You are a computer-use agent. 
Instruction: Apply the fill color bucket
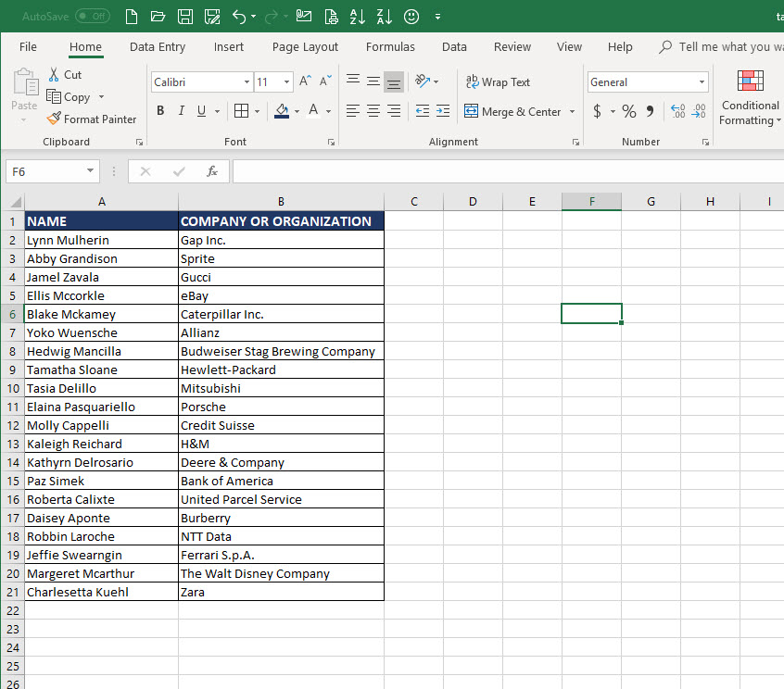[x=282, y=111]
